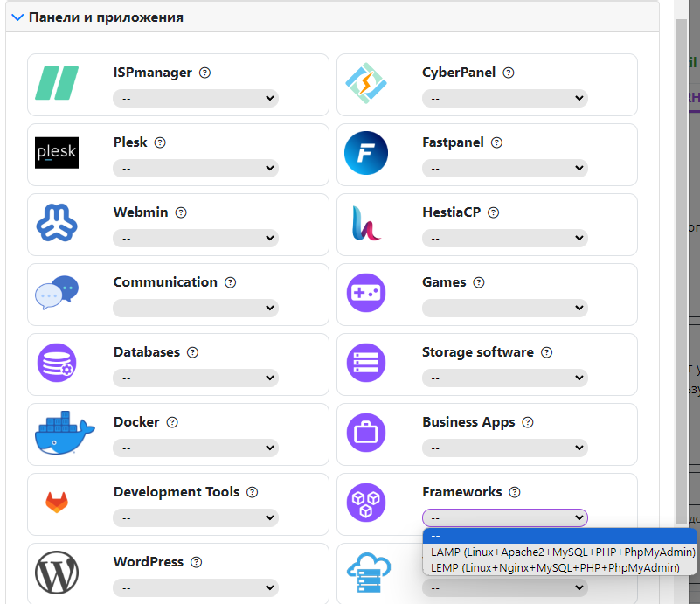Click the Databases icon
Viewport: 700px width, 604px height.
(57, 363)
